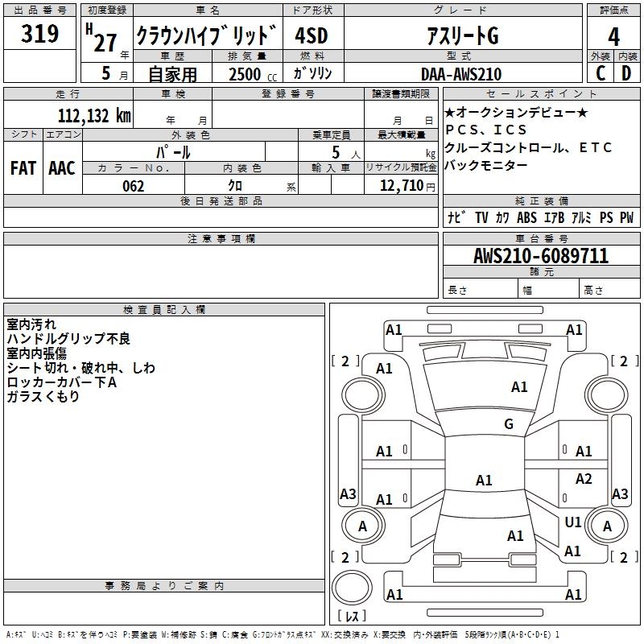Click the FAT shift type cell
The width and height of the screenshot is (644, 644).
click(x=23, y=168)
